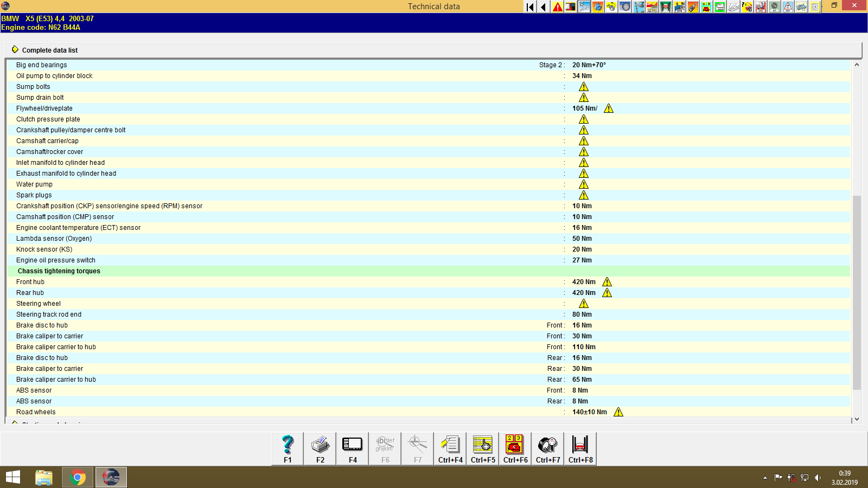Click the red warning triangle toolbar icon
This screenshot has height=488, width=868.
557,7
